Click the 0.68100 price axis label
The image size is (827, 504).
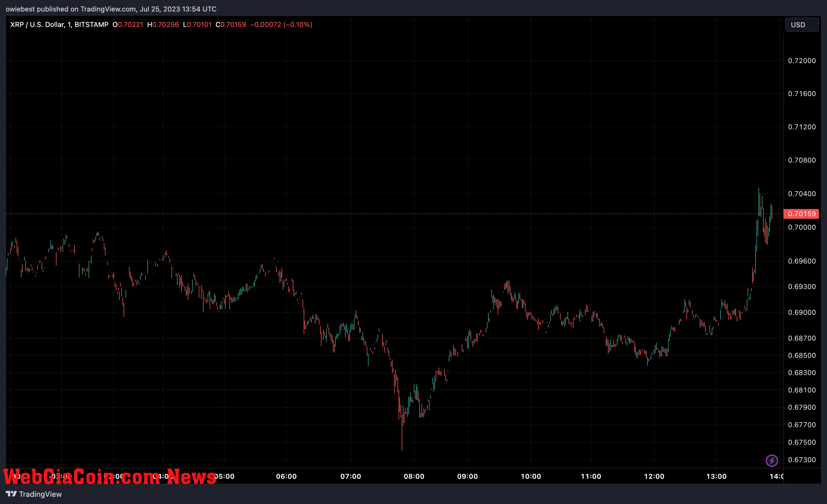(802, 390)
